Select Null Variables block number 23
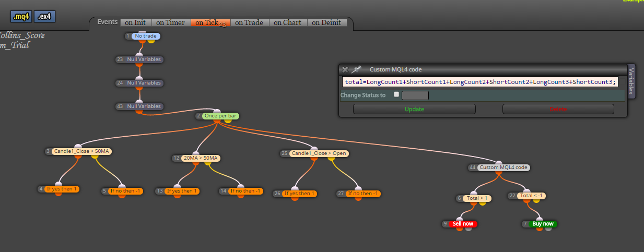Viewport: 644px width, 252px height. click(144, 59)
